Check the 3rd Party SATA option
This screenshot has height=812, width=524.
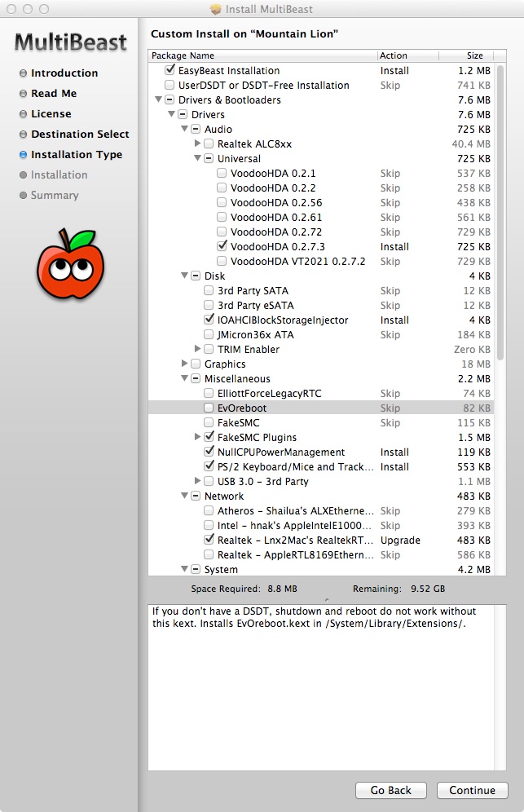pyautogui.click(x=209, y=290)
